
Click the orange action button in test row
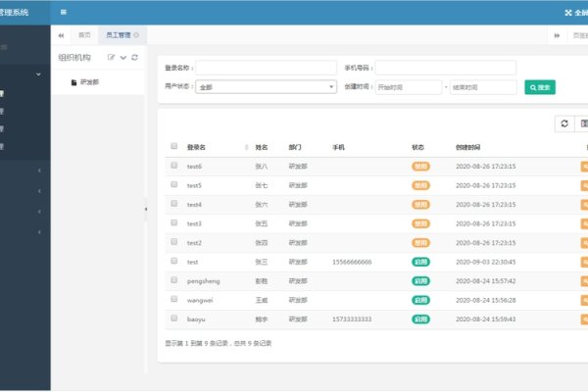[584, 262]
